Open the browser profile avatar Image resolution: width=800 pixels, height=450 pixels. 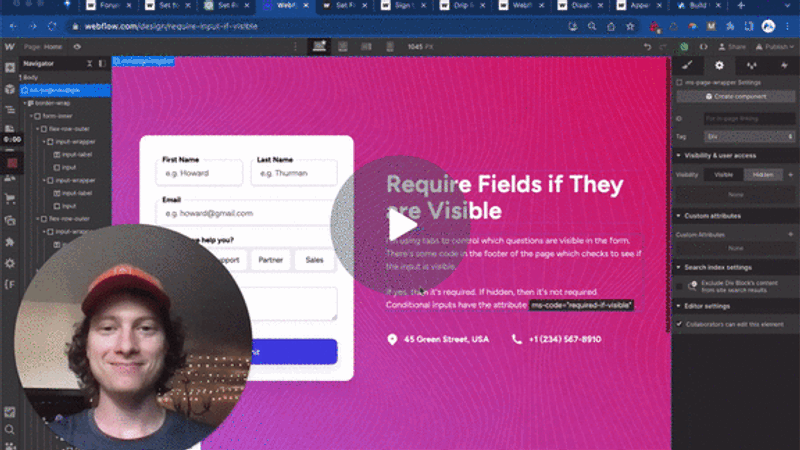tap(768, 26)
